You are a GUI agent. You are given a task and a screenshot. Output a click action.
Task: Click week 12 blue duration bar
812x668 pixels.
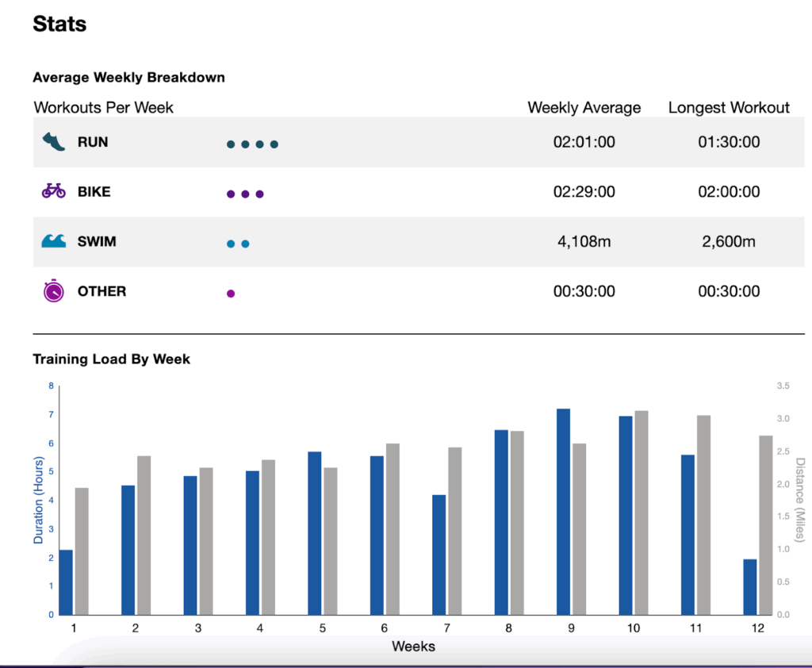(x=749, y=587)
